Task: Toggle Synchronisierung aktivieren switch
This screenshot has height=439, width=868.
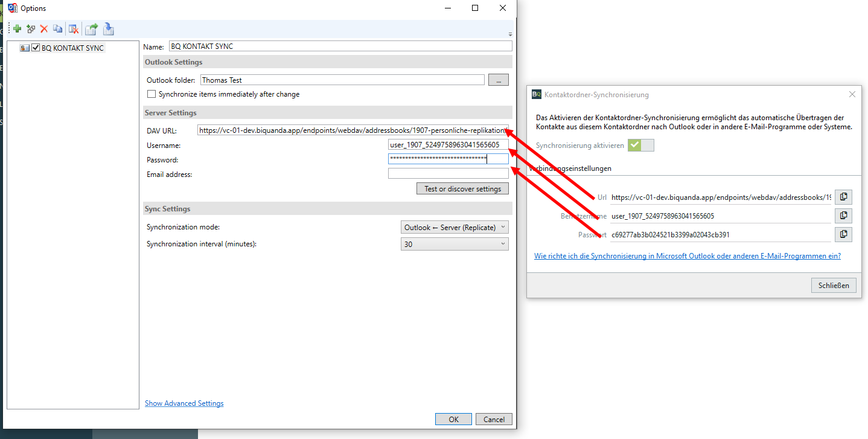Action: (x=640, y=145)
